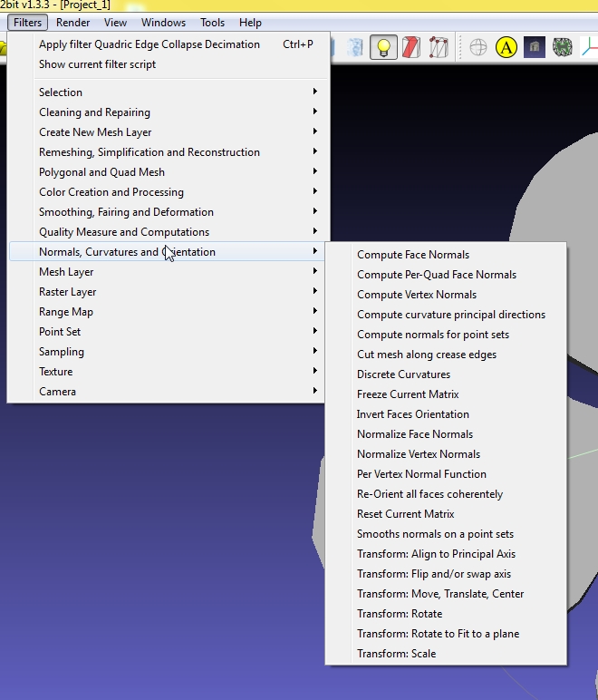
Task: Select Discrete Curvatures filter
Action: [446, 374]
